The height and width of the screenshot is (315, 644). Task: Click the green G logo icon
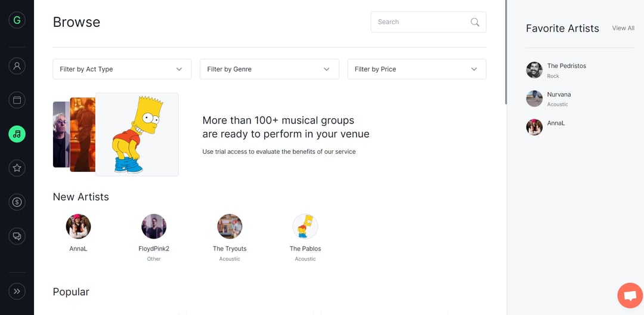[x=17, y=20]
